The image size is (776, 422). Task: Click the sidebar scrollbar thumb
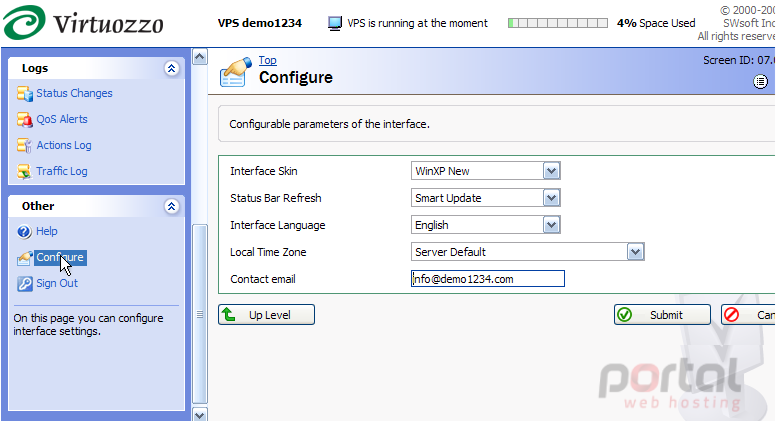click(x=199, y=314)
